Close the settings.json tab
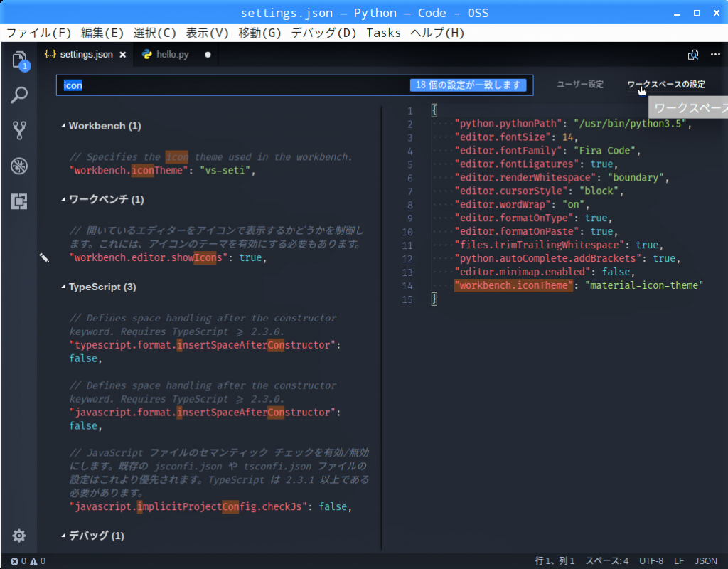 pyautogui.click(x=122, y=55)
